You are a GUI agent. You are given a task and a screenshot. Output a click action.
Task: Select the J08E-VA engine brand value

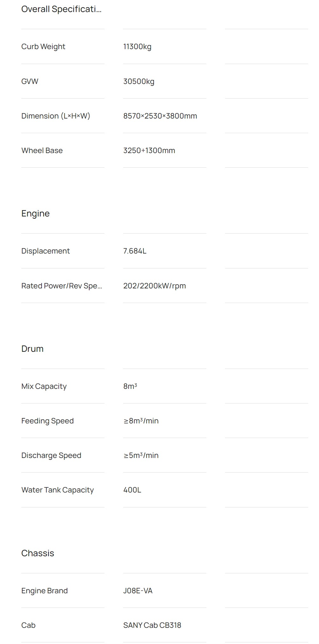point(138,591)
